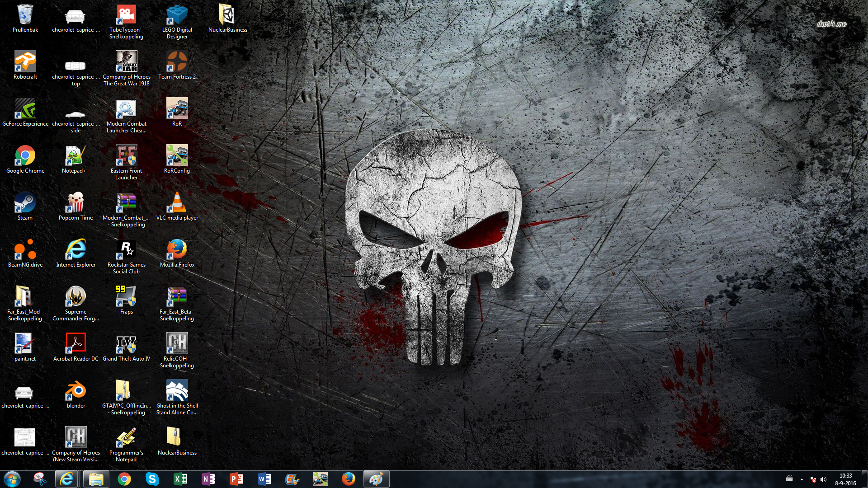Screen dimensions: 868x488
Task: Open Modern Combat Launcher desktop icon
Action: [x=127, y=116]
